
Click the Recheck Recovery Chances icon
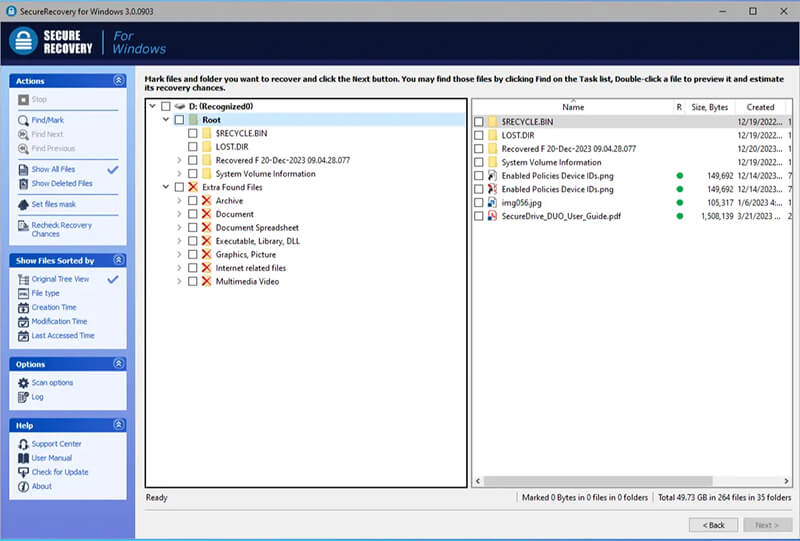23,226
